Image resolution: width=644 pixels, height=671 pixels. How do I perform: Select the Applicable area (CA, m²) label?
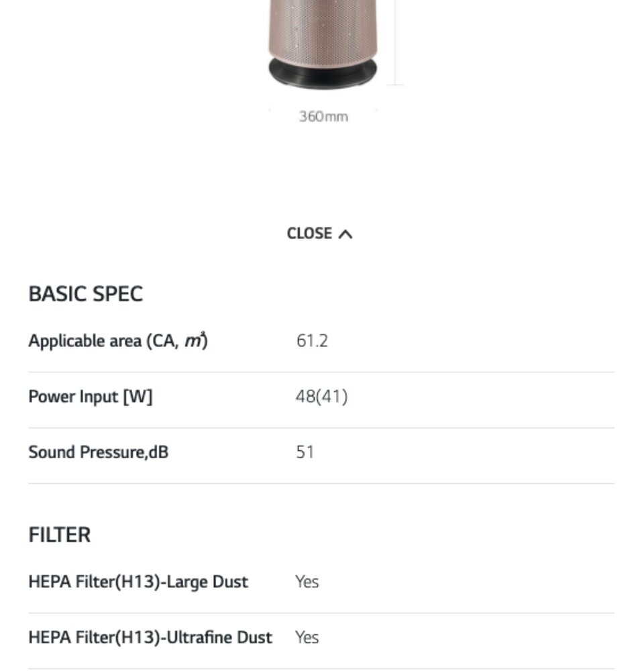click(117, 341)
